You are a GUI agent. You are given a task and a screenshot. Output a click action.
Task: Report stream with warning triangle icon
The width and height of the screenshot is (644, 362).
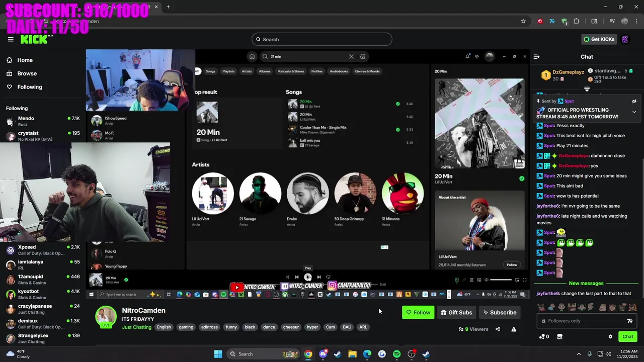coord(514,329)
